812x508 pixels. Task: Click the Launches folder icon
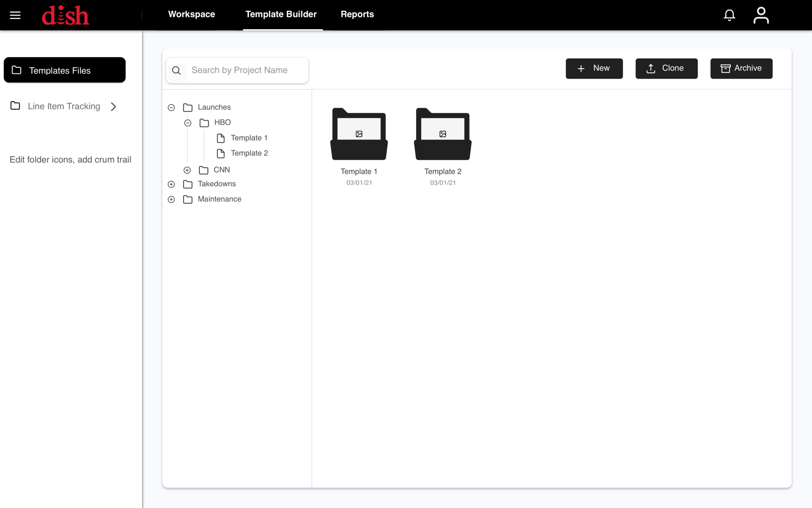point(188,108)
